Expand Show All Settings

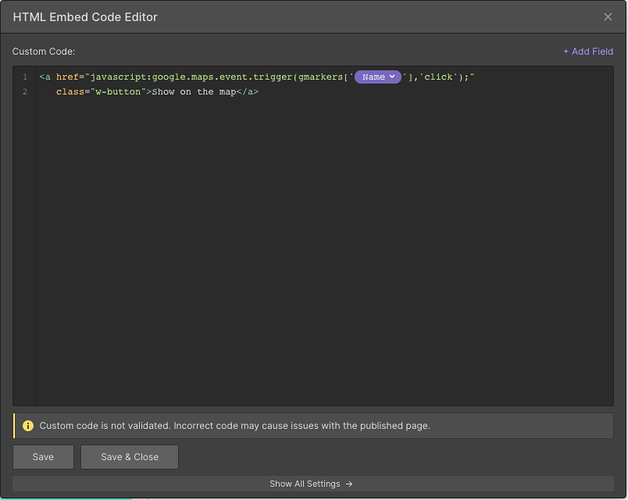(313, 484)
